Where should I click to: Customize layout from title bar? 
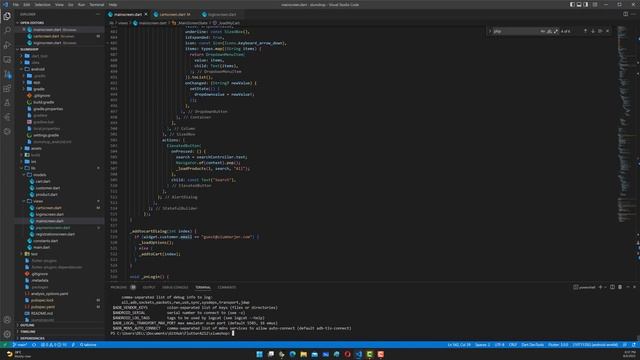coord(595,4)
